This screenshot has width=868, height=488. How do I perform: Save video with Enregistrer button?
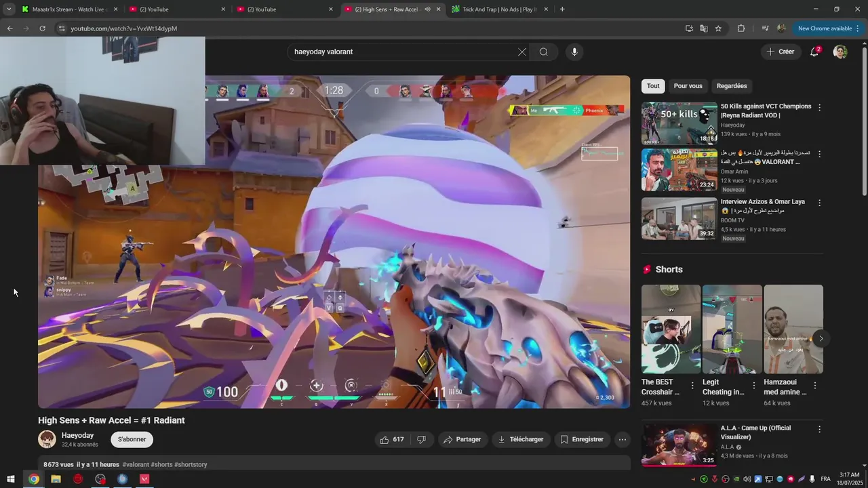click(x=582, y=439)
